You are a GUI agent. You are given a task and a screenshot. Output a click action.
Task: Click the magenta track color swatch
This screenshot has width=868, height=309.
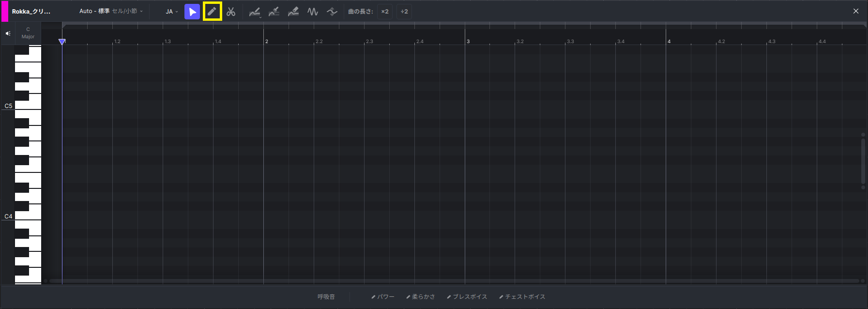click(x=5, y=11)
